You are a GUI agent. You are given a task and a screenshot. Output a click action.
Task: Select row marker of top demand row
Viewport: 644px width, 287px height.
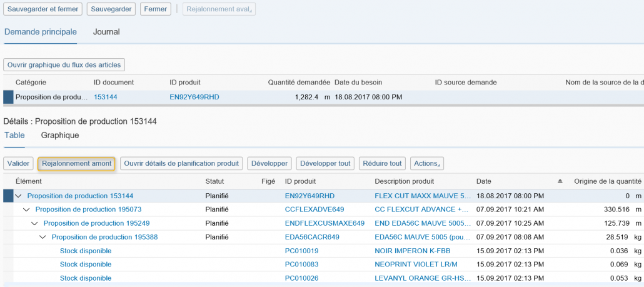(x=8, y=98)
